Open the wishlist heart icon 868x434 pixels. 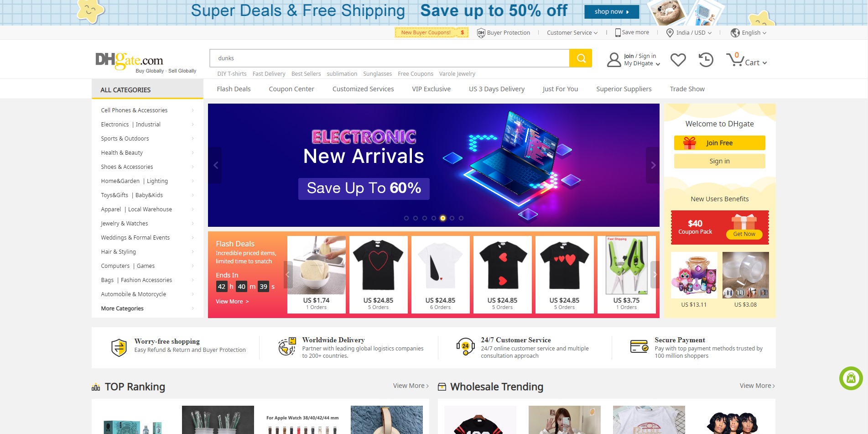[x=678, y=60]
